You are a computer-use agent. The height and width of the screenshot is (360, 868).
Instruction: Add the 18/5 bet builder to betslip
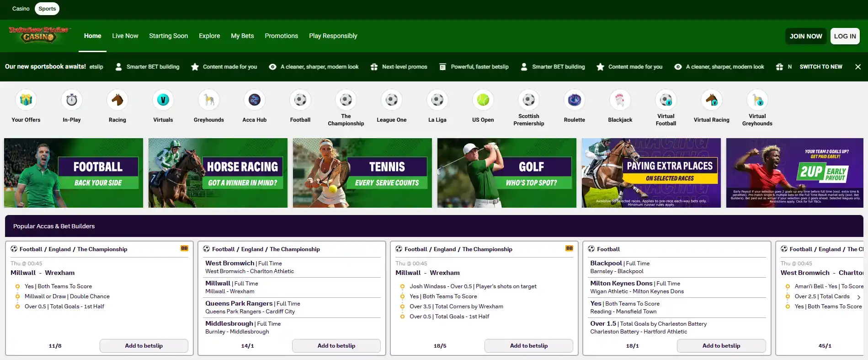click(x=529, y=346)
